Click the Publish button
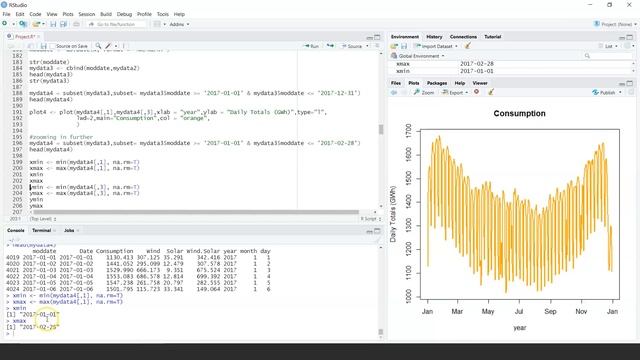 click(604, 93)
